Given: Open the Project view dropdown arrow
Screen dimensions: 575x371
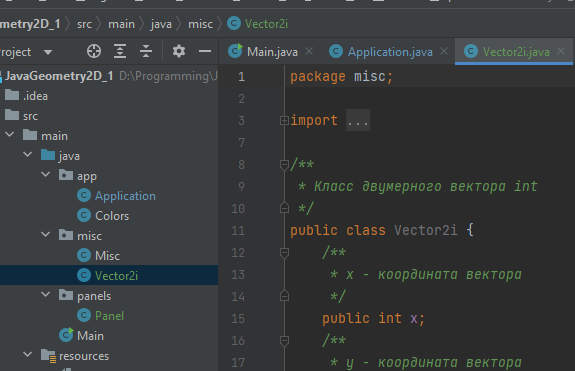Looking at the screenshot, I should coord(48,52).
